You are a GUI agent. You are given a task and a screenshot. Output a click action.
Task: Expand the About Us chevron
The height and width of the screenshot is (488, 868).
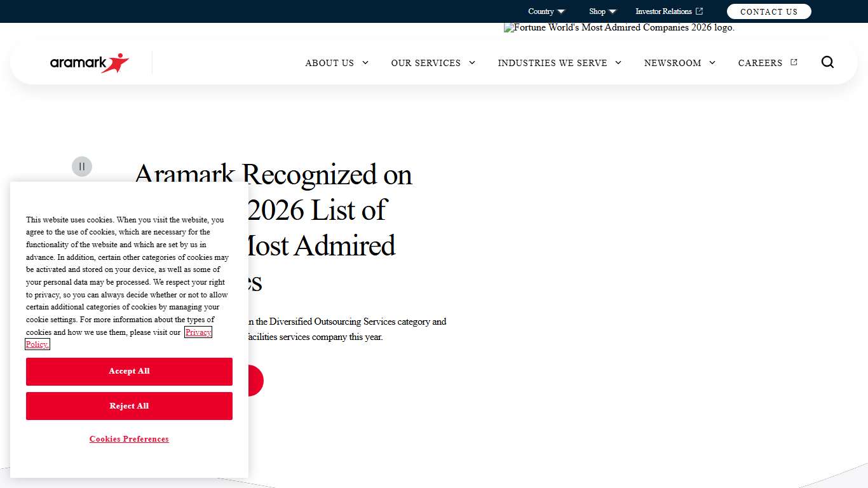[x=365, y=63]
